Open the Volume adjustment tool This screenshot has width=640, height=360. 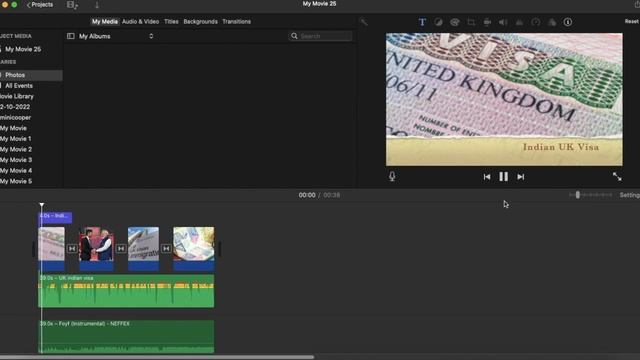coord(503,22)
